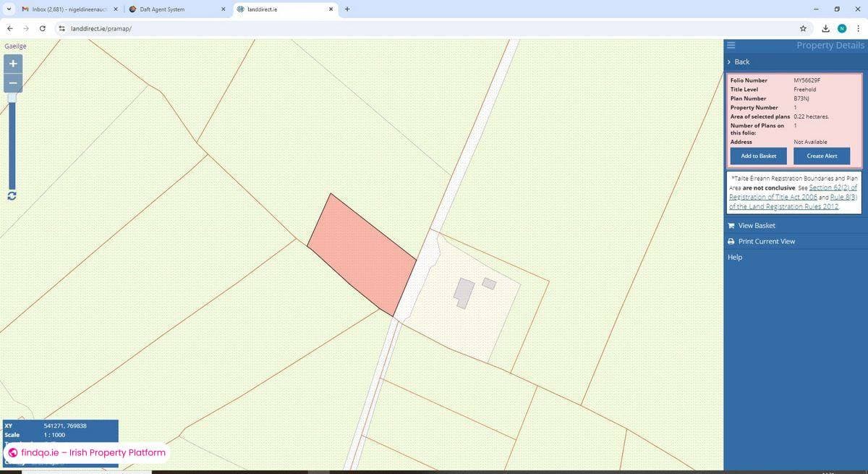Open Chrome's three-dot menu
Screen dimensions: 868x474
click(859, 28)
